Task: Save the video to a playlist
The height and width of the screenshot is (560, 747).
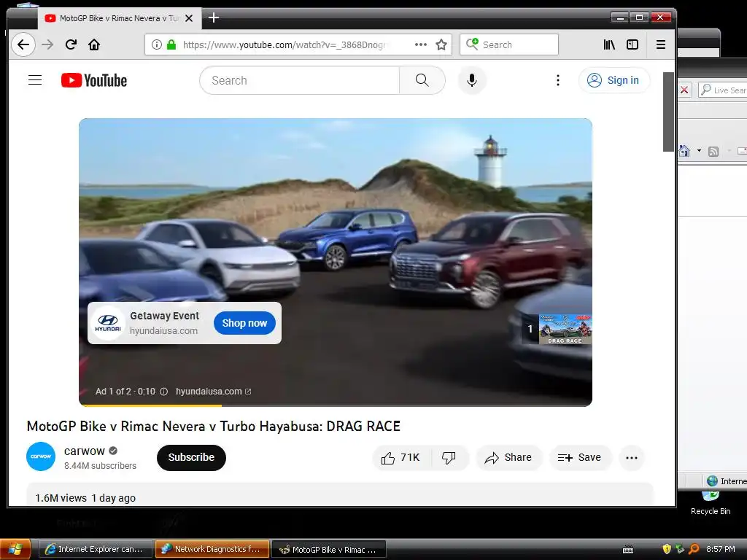Action: pyautogui.click(x=579, y=458)
